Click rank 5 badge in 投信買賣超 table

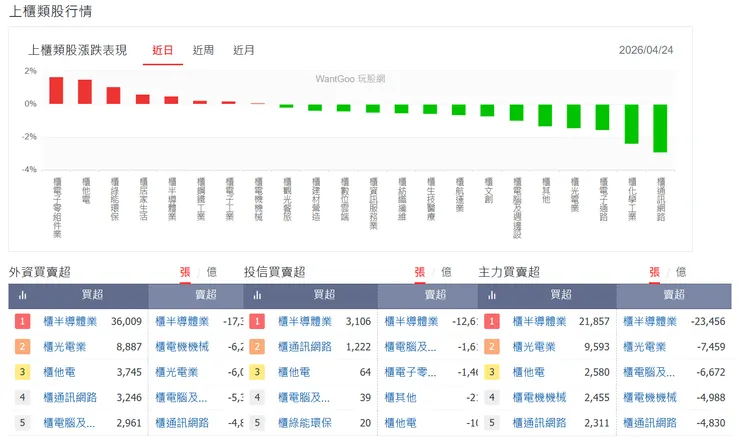pyautogui.click(x=257, y=422)
